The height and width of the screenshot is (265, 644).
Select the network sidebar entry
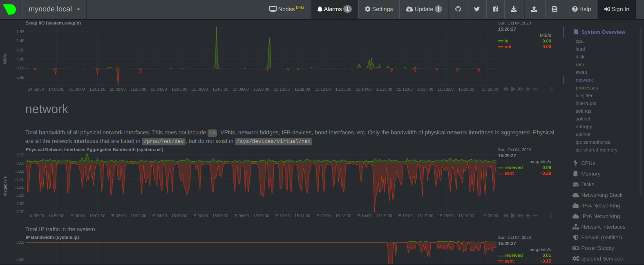click(584, 80)
